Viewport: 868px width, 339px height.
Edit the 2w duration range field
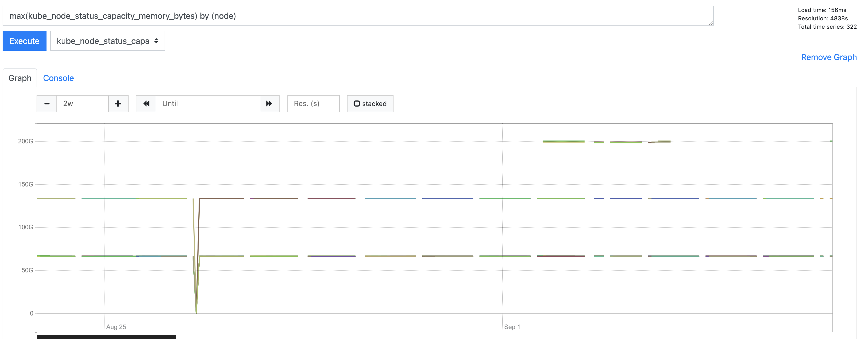click(x=83, y=104)
